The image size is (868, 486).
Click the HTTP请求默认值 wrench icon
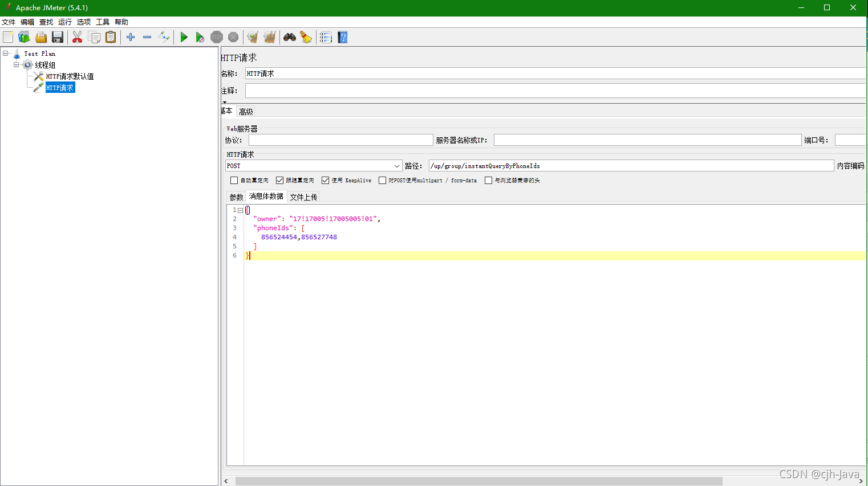39,76
